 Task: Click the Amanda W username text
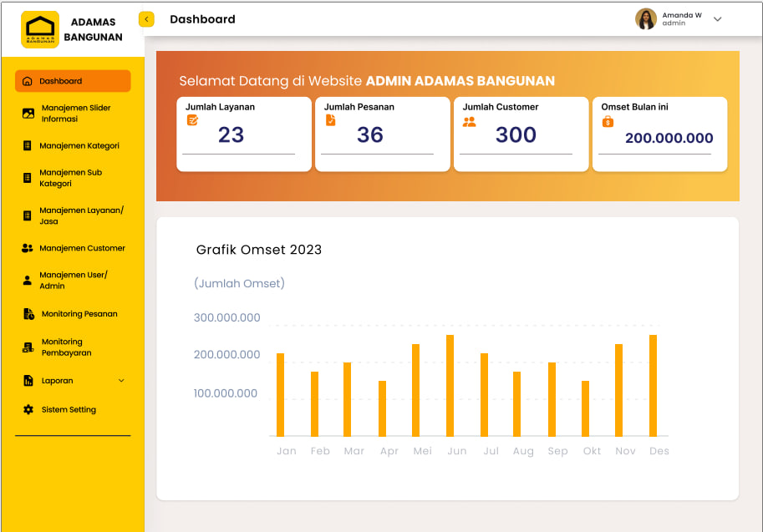682,15
